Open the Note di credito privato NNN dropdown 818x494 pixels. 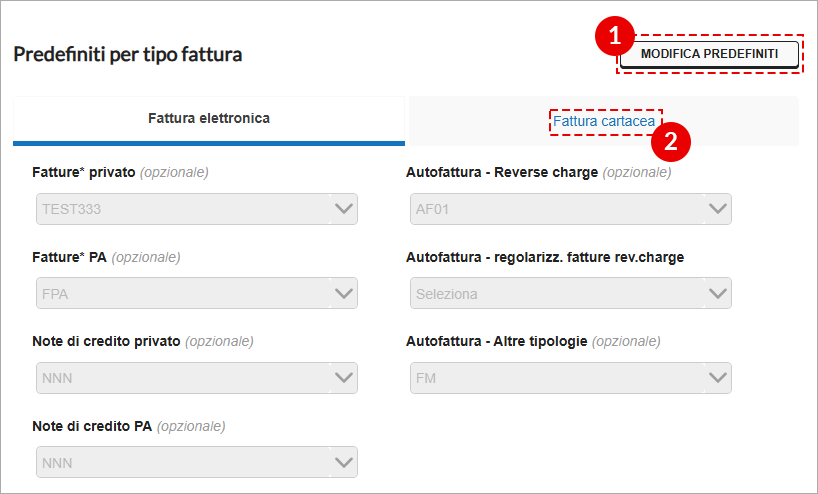[x=197, y=378]
